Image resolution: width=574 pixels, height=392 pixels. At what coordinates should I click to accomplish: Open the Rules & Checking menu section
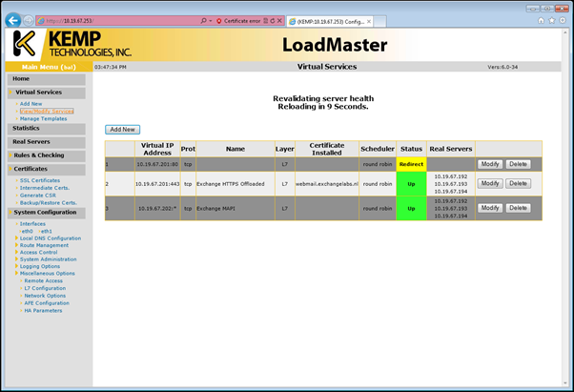pyautogui.click(x=39, y=155)
